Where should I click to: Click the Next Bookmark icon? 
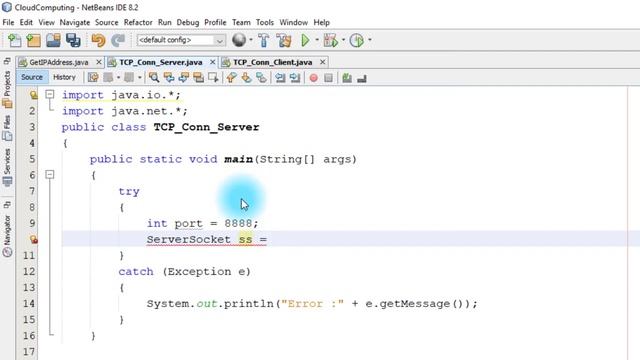(247, 78)
